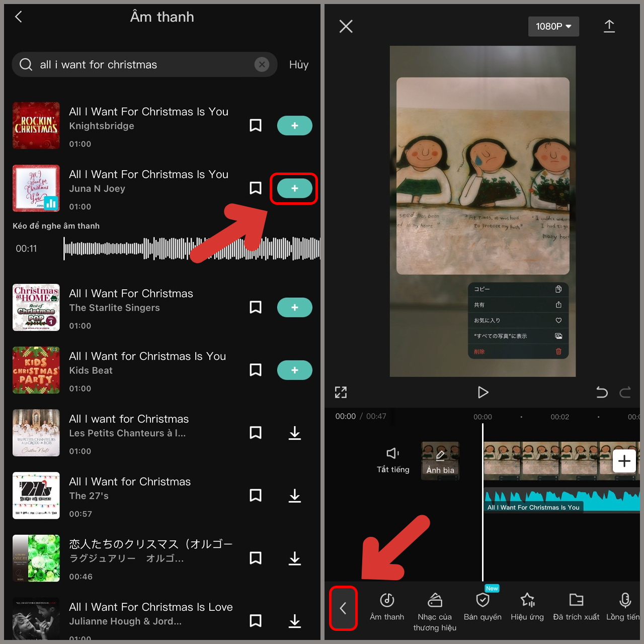Bookmark the Knightsbridge track
This screenshot has width=644, height=644.
click(x=256, y=126)
